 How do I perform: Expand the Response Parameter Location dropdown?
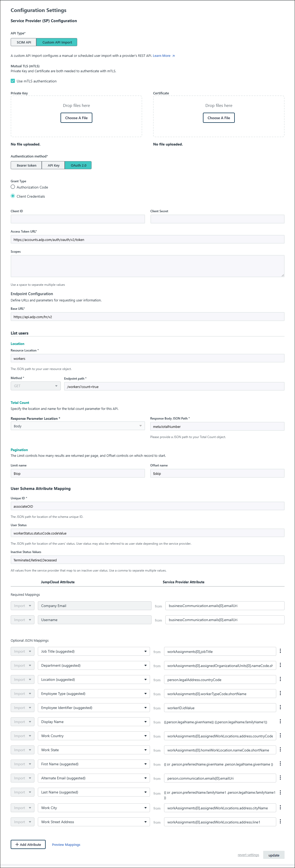(x=77, y=426)
